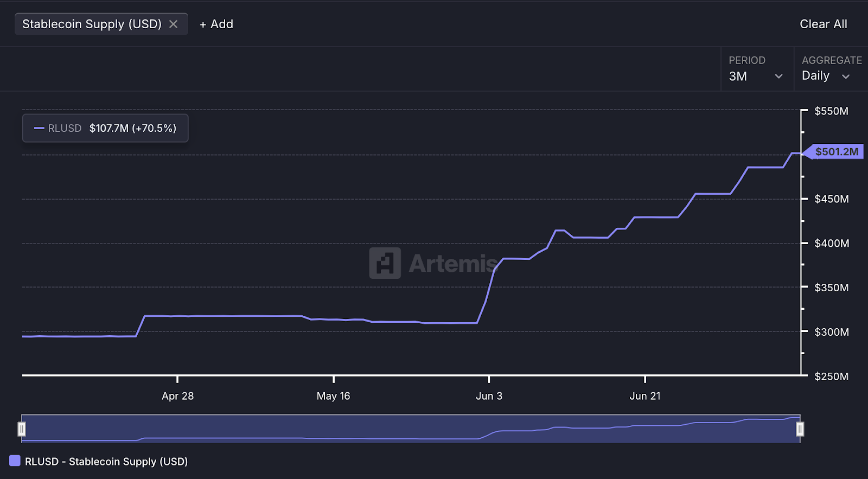
Task: Add a new metric with + Add
Action: pos(216,24)
